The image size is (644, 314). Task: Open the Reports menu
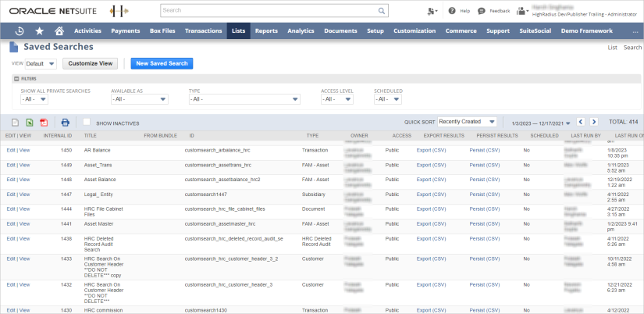click(266, 30)
